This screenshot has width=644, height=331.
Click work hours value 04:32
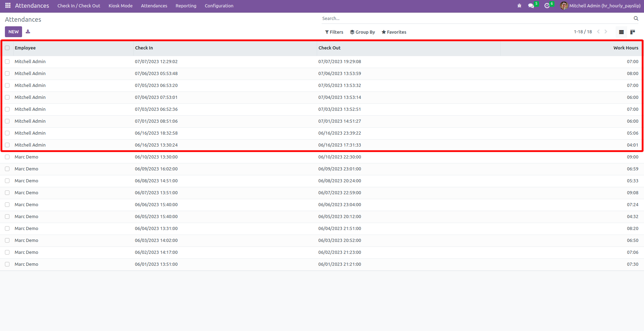[632, 217]
